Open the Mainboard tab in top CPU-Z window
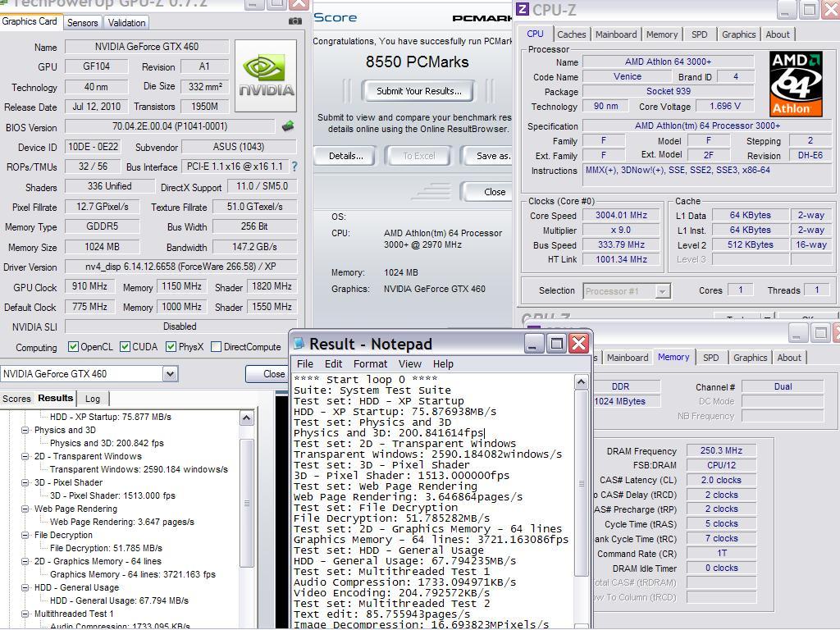 [616, 34]
